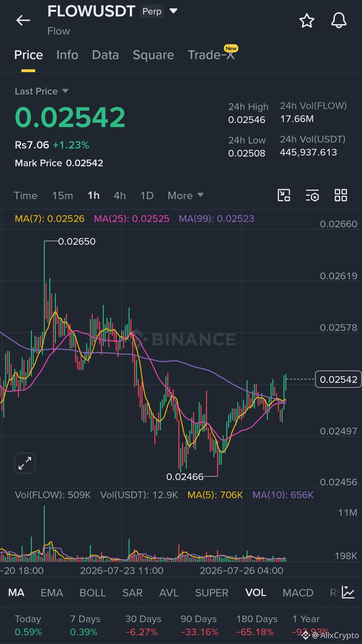
Task: Select the Time line chart interval
Action: 26,195
